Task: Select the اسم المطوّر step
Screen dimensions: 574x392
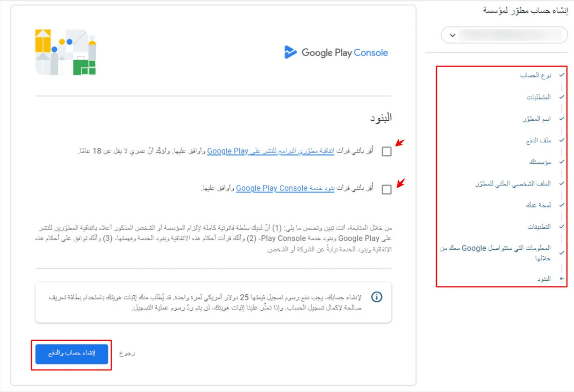Action: (x=536, y=119)
